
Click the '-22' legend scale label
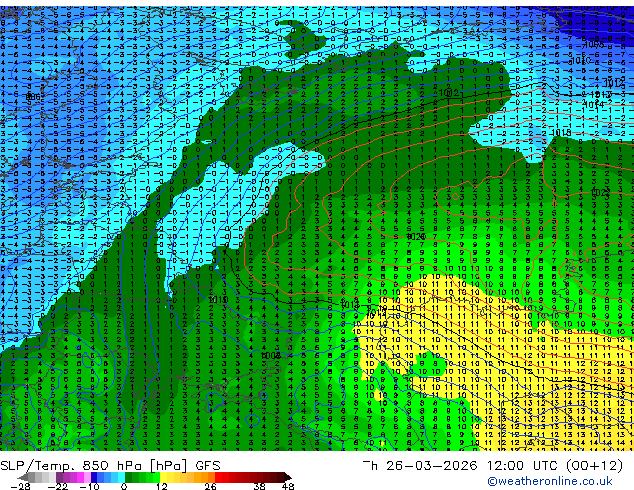pyautogui.click(x=57, y=486)
